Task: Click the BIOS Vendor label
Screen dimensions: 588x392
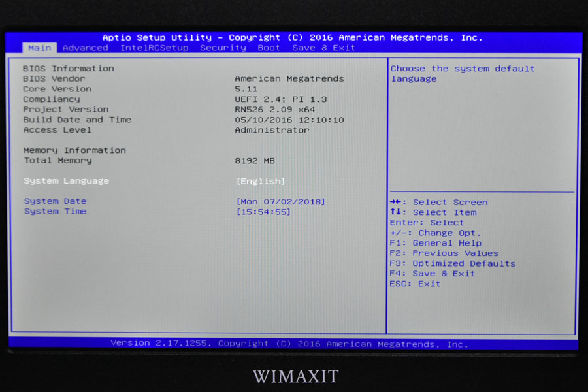Action: click(54, 79)
